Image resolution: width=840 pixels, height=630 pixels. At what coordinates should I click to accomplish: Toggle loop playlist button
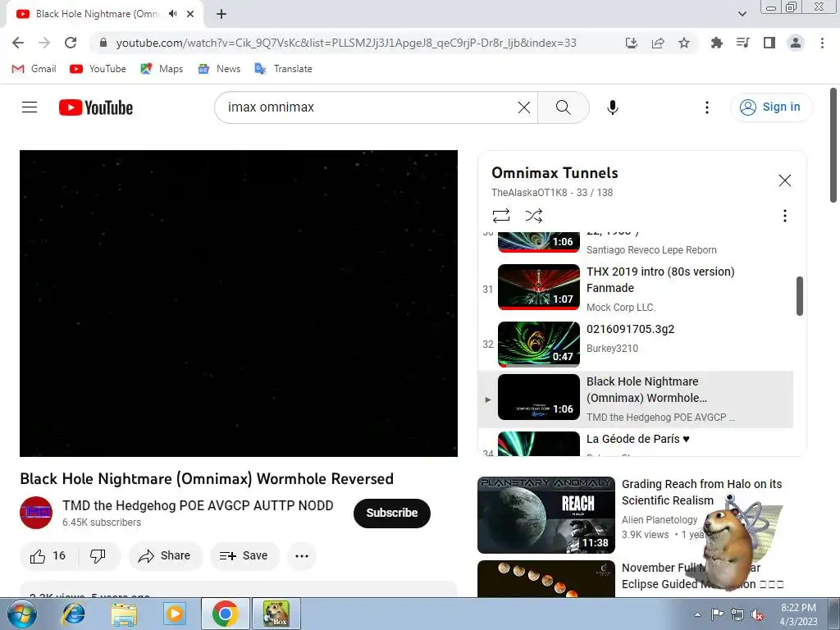coord(501,216)
